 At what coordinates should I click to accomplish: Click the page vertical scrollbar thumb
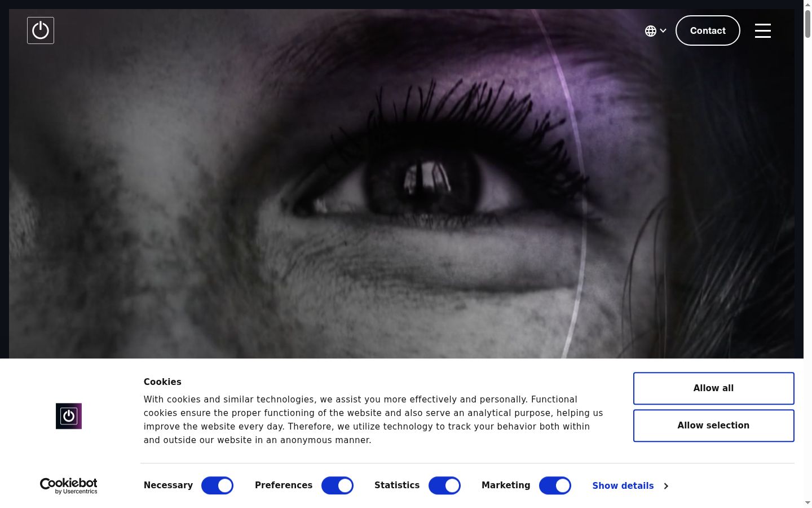point(807,24)
